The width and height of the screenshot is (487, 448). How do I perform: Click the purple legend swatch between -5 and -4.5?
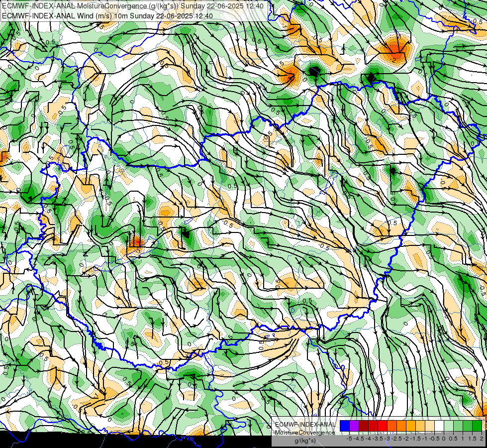tap(354, 426)
